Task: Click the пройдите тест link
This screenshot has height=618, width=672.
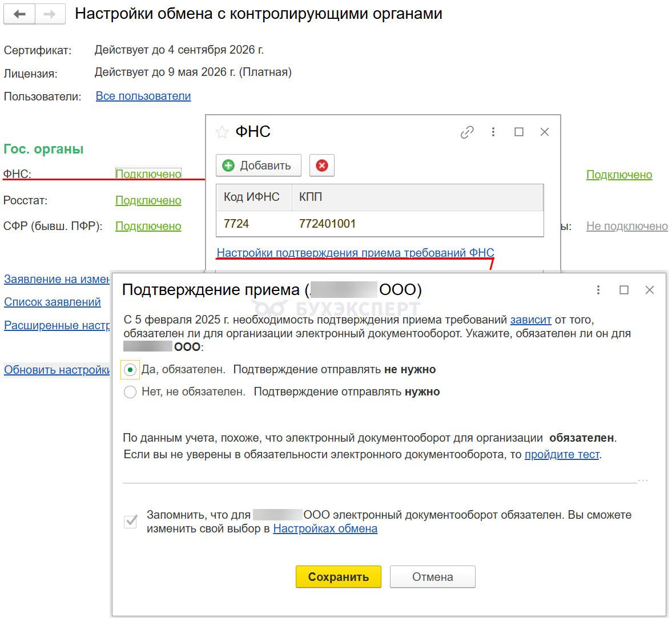Action: (x=562, y=454)
